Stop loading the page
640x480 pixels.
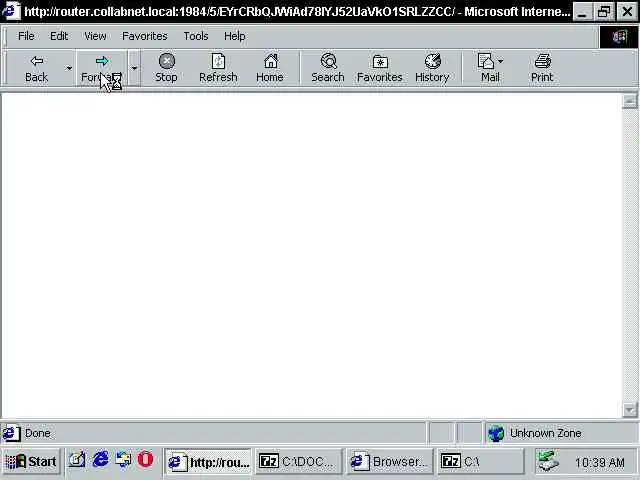click(x=166, y=68)
